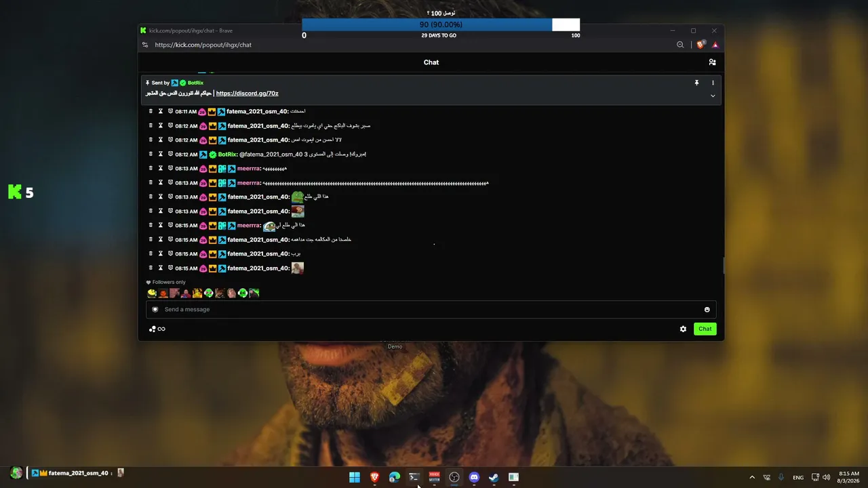
Task: Click the kick.com URL in the address bar
Action: point(203,45)
